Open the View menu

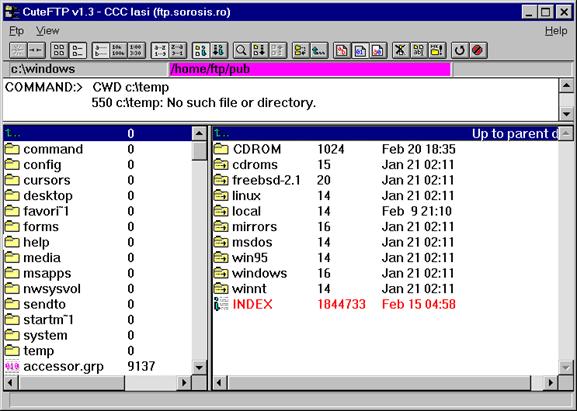47,31
